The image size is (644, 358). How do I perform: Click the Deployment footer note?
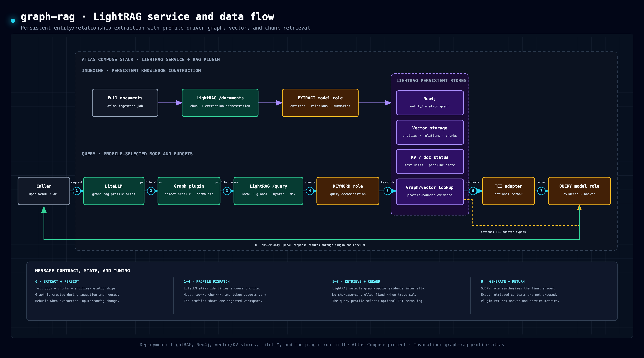(x=322, y=345)
